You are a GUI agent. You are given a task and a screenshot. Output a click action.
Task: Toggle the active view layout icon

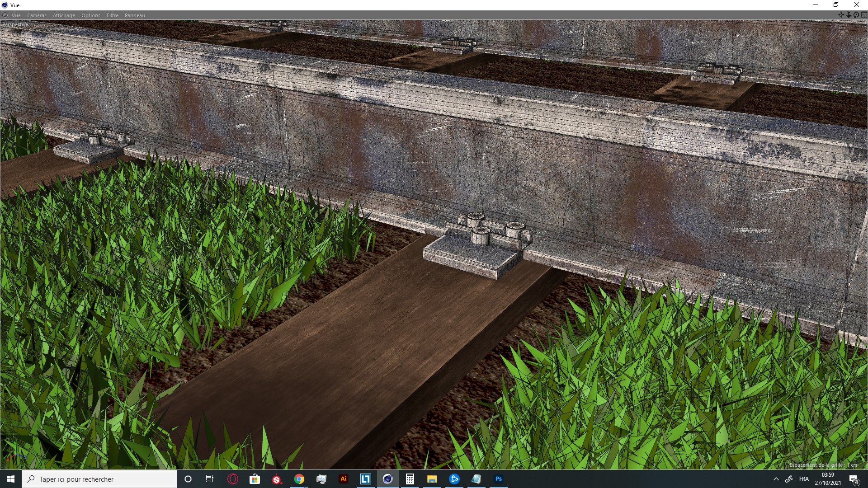(863, 15)
